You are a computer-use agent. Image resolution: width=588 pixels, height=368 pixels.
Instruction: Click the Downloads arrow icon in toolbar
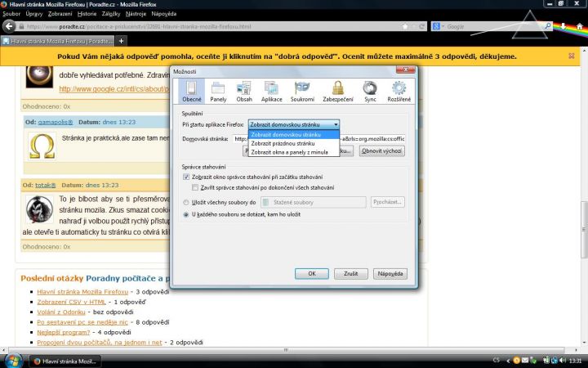coord(563,26)
